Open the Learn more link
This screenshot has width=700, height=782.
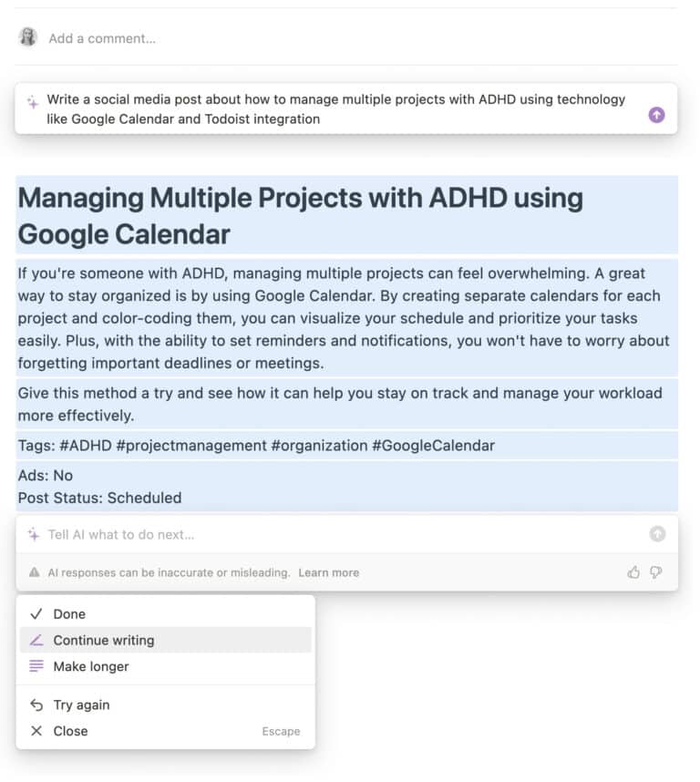(328, 573)
